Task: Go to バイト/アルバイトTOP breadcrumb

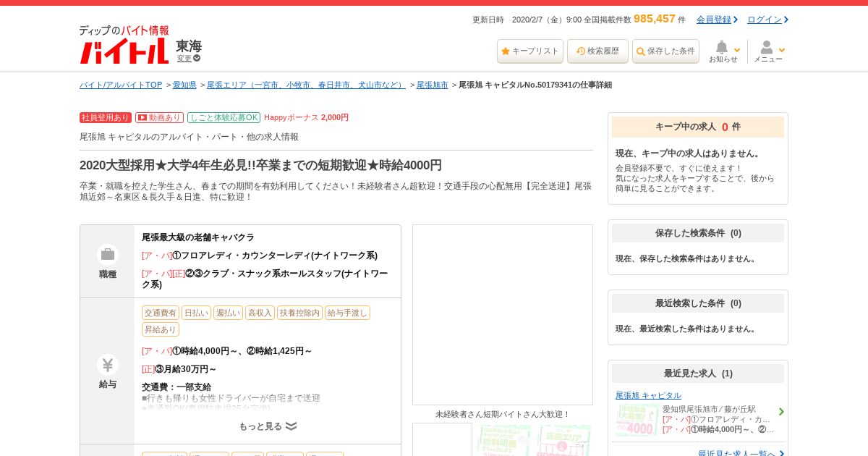Action: (121, 85)
